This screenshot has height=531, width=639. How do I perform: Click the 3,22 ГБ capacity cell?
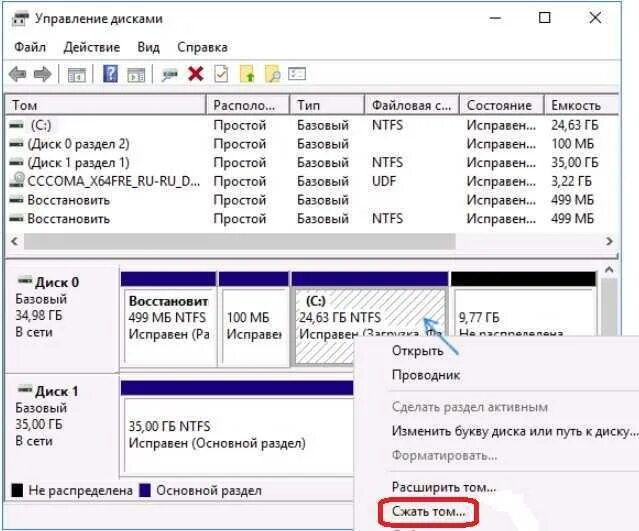[571, 181]
